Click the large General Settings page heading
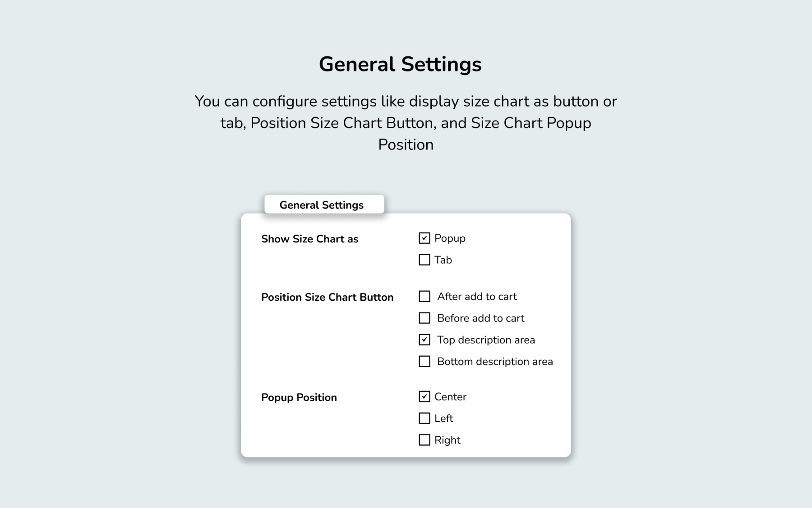Viewport: 812px width, 508px height. pyautogui.click(x=400, y=64)
